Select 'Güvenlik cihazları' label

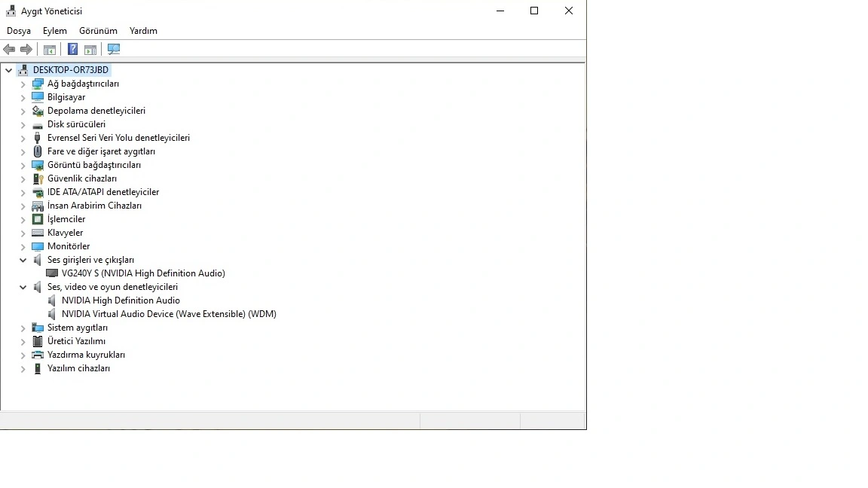point(82,178)
